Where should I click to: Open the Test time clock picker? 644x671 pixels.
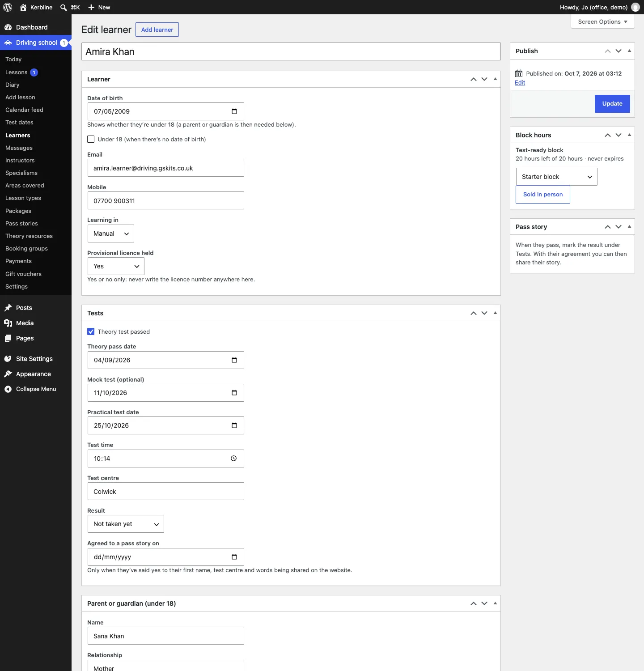coord(233,459)
